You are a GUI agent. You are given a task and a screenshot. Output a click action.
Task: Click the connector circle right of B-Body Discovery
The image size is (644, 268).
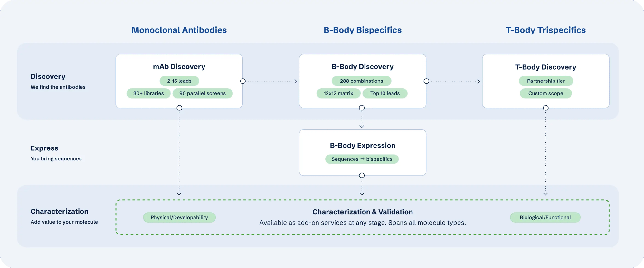426,81
